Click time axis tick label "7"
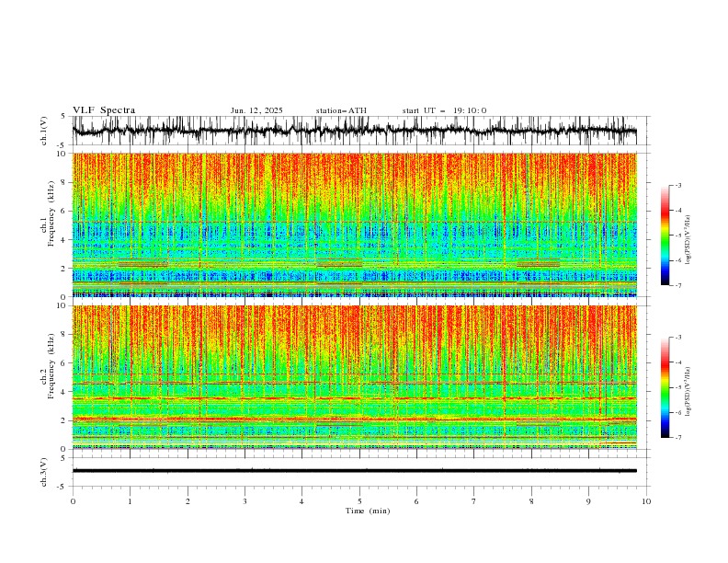Image resolution: width=728 pixels, height=563 pixels. [474, 501]
